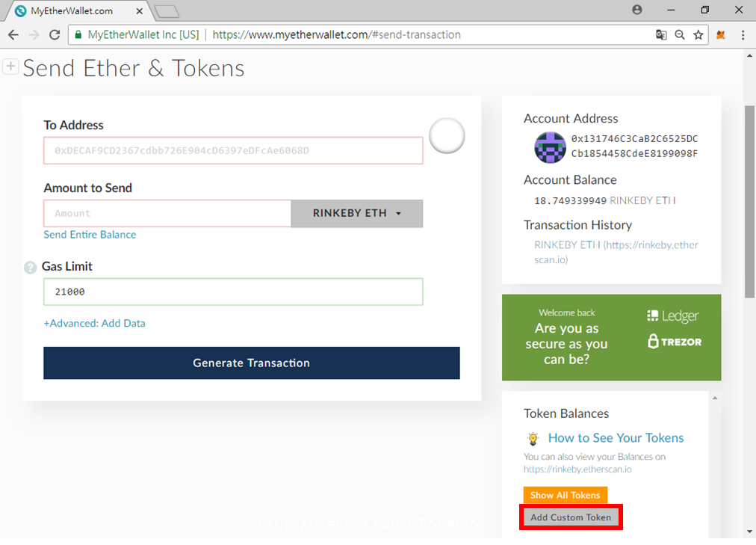Click the Account Address heading
The height and width of the screenshot is (545, 756).
click(x=571, y=119)
